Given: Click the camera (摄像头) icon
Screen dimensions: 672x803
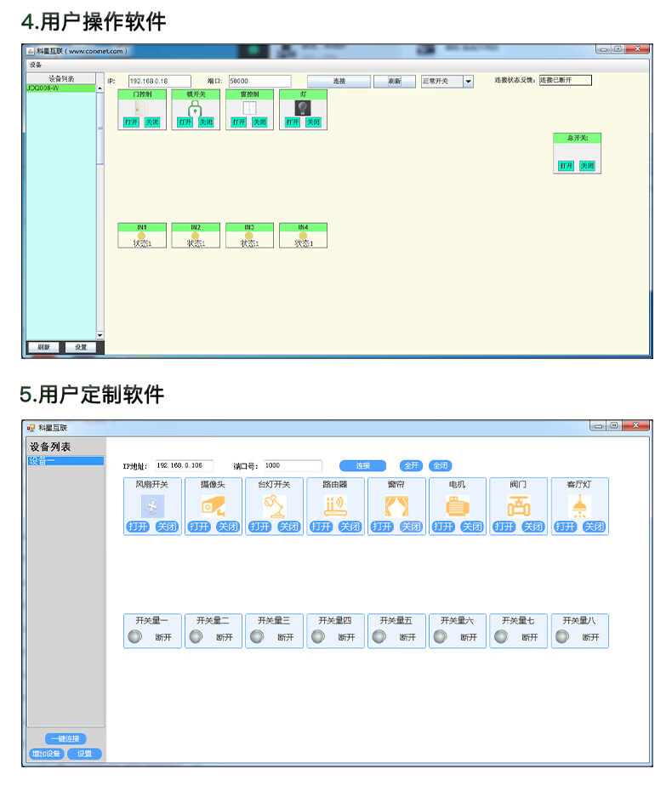Looking at the screenshot, I should 214,507.
